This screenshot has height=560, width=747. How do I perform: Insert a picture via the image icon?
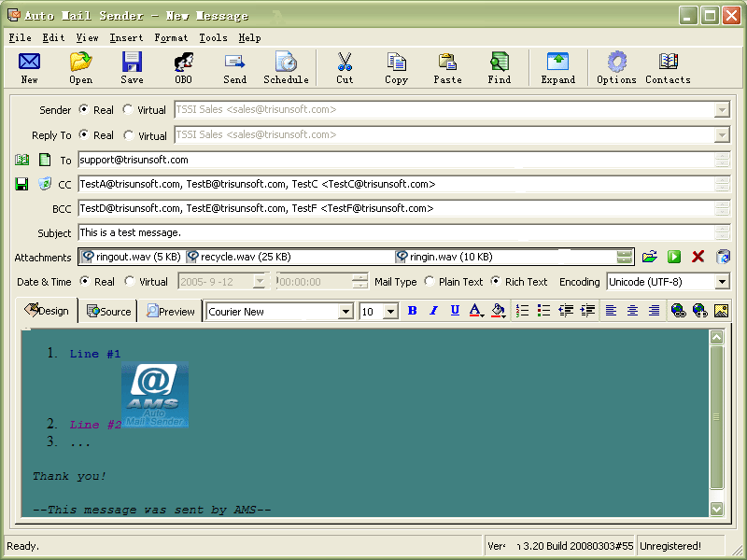pos(721,311)
